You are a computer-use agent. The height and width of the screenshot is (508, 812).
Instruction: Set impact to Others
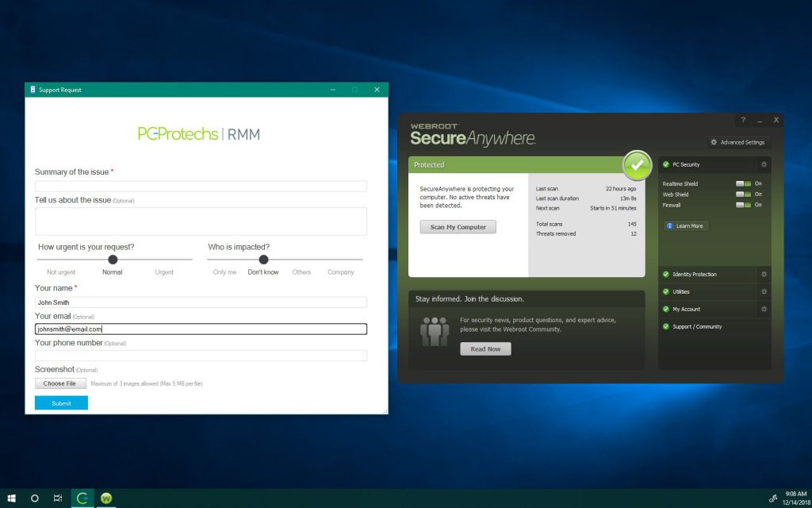pos(301,272)
